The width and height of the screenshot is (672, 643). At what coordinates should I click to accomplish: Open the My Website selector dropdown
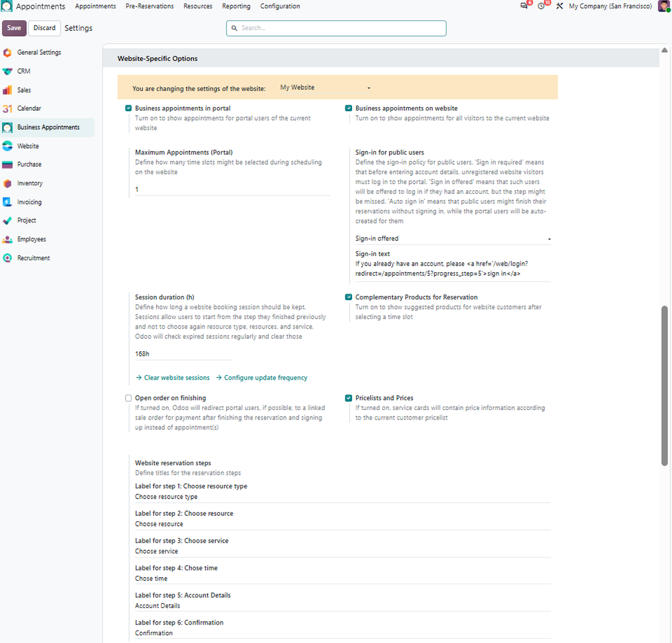pos(325,87)
